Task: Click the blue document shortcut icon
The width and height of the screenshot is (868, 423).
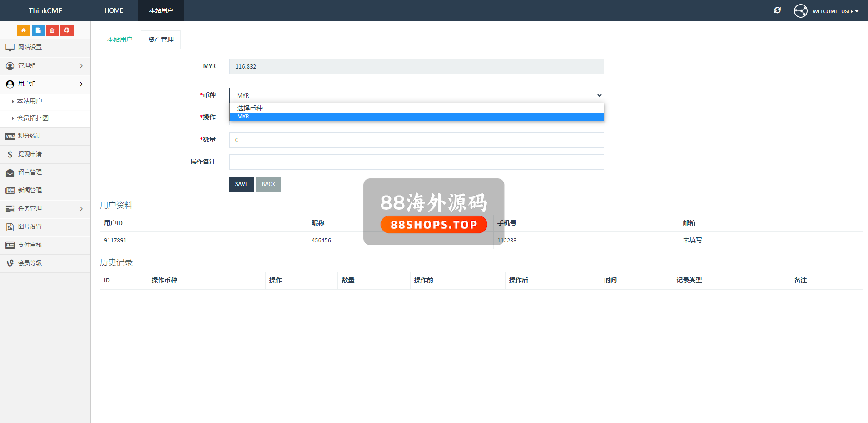Action: [x=38, y=30]
